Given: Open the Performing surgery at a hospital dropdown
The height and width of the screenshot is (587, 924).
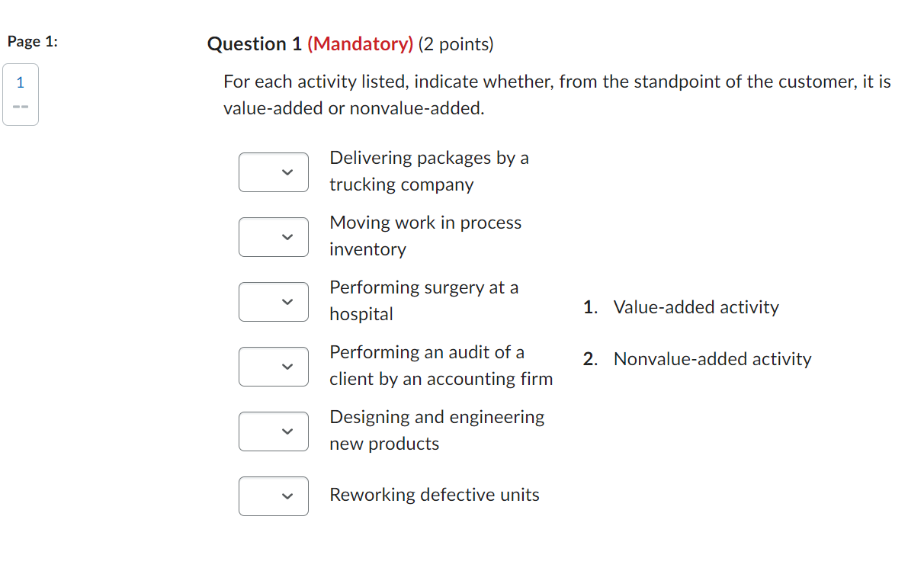Looking at the screenshot, I should pos(274,302).
